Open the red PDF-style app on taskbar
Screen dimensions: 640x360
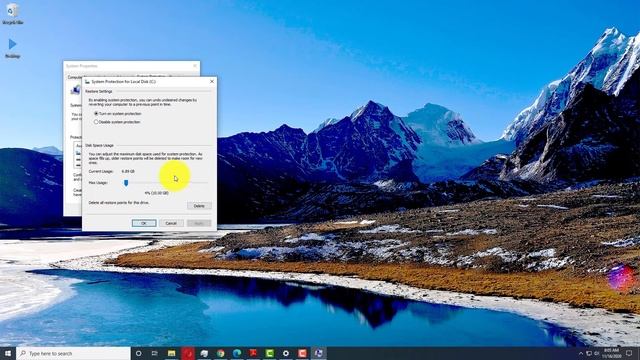253,353
